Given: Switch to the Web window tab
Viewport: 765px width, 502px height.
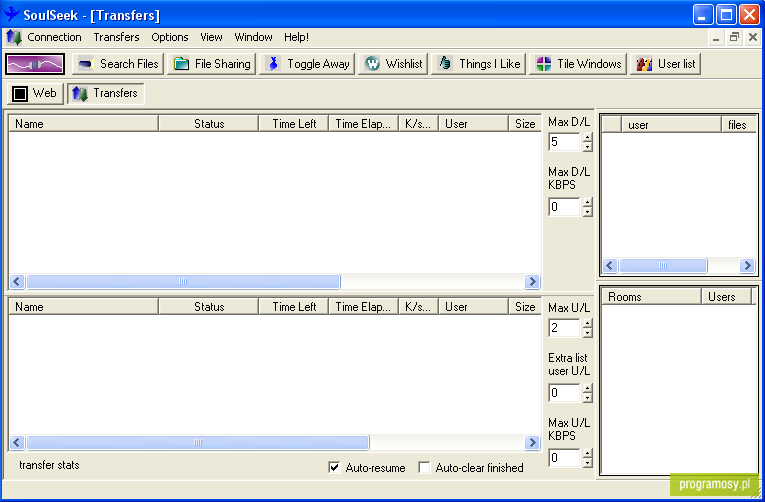Looking at the screenshot, I should point(35,93).
